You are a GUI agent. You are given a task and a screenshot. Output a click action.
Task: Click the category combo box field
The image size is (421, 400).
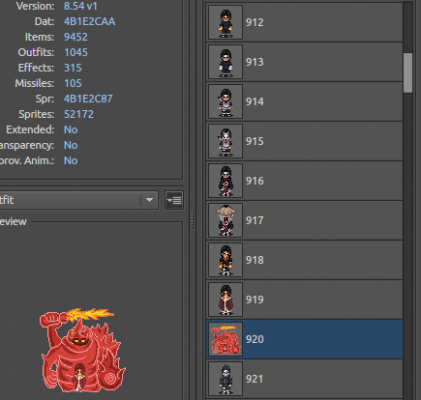[79, 200]
